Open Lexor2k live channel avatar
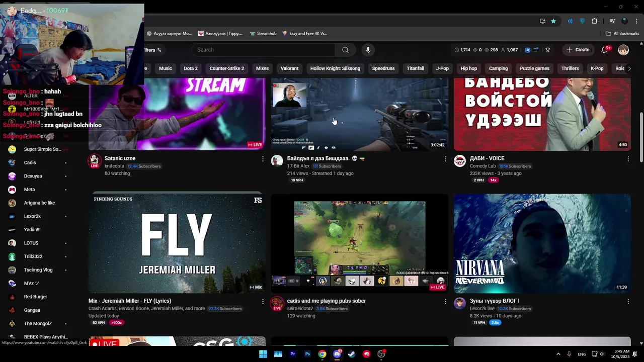 (x=460, y=303)
